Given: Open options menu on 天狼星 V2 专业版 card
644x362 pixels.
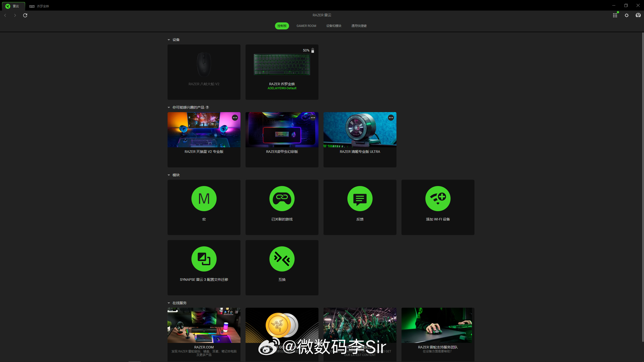Looking at the screenshot, I should [x=235, y=118].
